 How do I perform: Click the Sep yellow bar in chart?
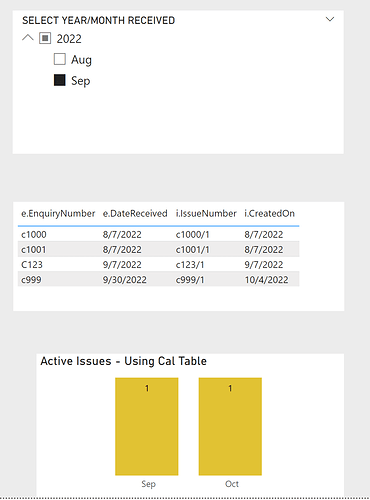pos(147,426)
